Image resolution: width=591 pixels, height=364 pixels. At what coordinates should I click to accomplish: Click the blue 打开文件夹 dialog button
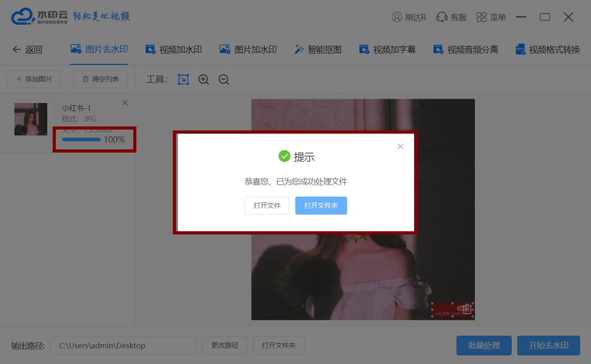pos(321,206)
